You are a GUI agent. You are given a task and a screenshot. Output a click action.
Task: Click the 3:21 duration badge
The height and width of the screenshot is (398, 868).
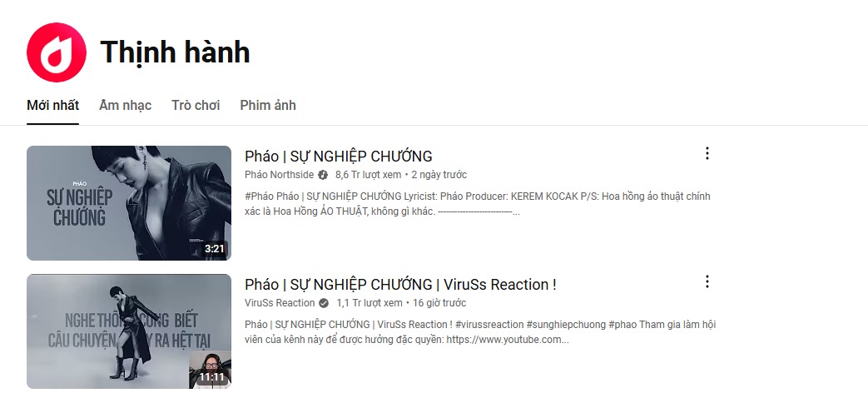214,248
